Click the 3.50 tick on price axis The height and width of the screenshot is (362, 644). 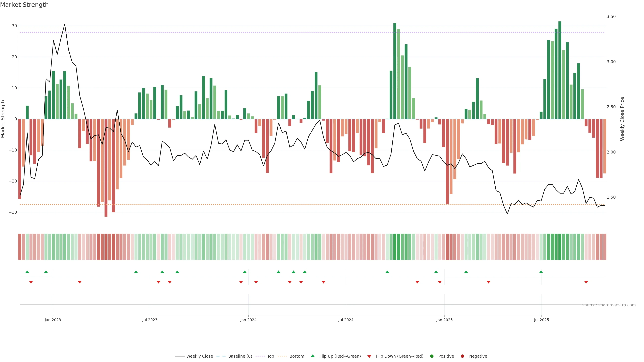tap(611, 16)
